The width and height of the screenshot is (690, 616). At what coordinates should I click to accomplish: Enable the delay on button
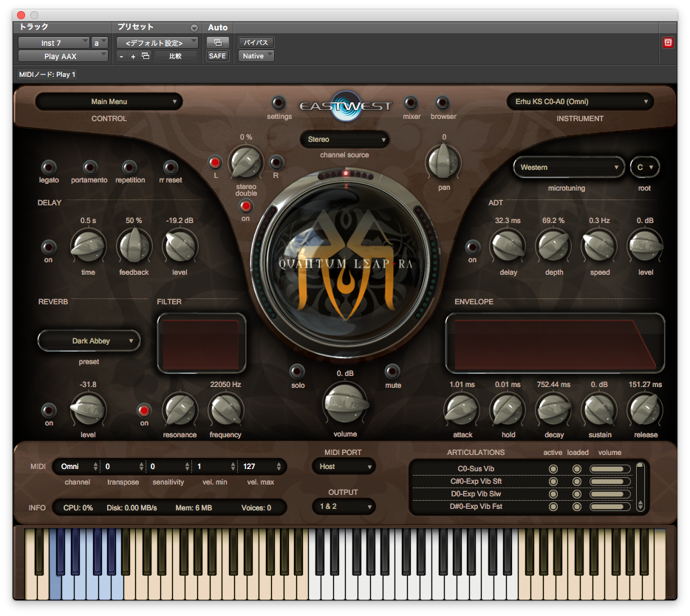pos(49,247)
